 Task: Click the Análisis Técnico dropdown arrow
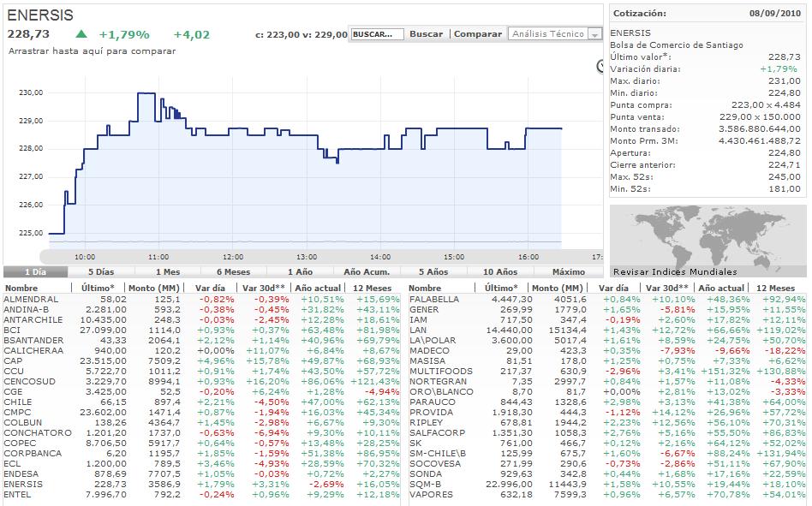click(595, 34)
